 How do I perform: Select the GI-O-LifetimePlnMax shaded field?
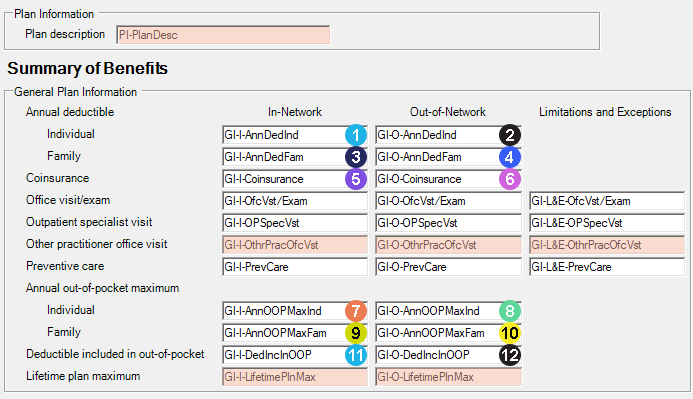448,377
